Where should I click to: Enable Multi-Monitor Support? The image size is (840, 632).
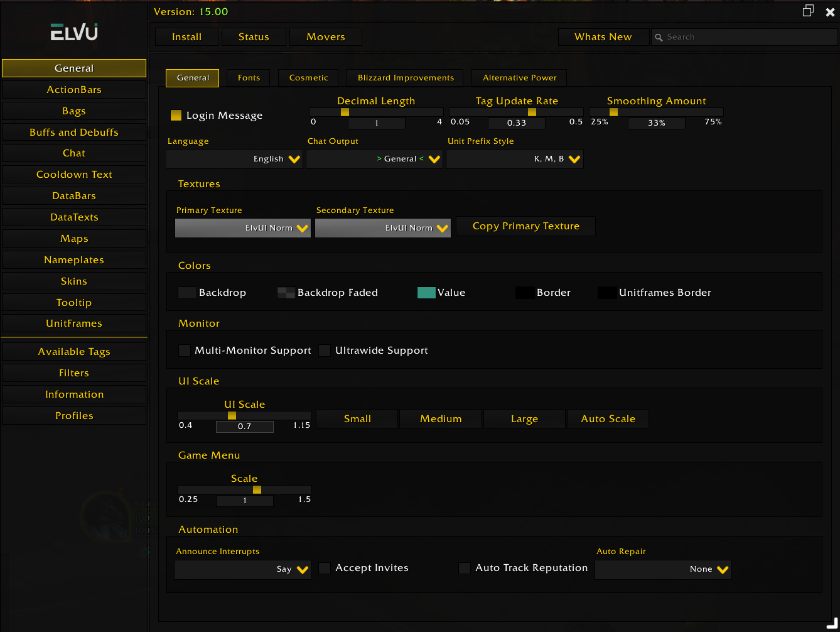[x=185, y=351]
